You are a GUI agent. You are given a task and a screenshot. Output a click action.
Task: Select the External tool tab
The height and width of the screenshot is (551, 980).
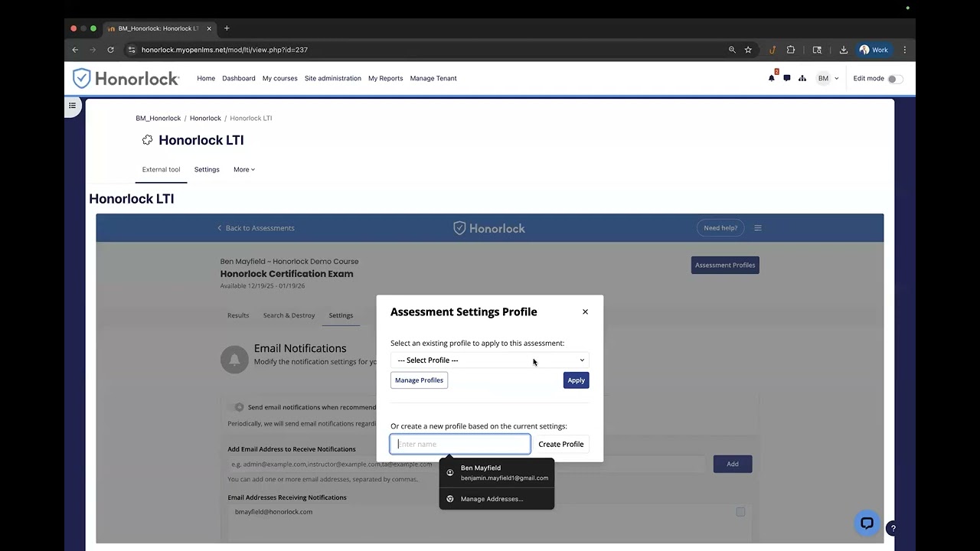coord(161,169)
